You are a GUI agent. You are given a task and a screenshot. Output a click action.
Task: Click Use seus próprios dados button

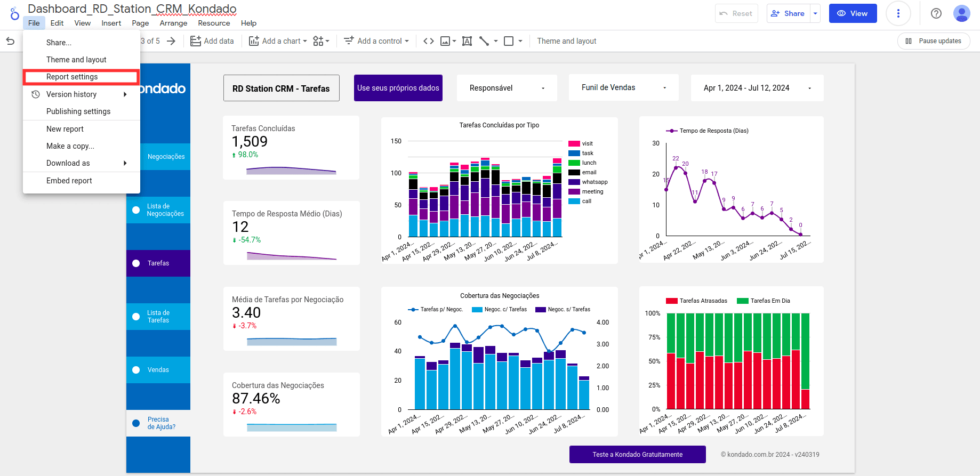coord(398,88)
